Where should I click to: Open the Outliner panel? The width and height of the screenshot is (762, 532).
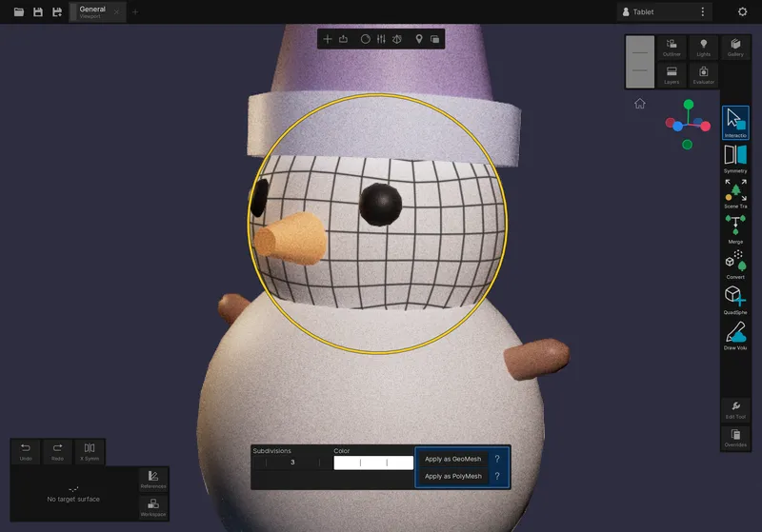click(672, 48)
